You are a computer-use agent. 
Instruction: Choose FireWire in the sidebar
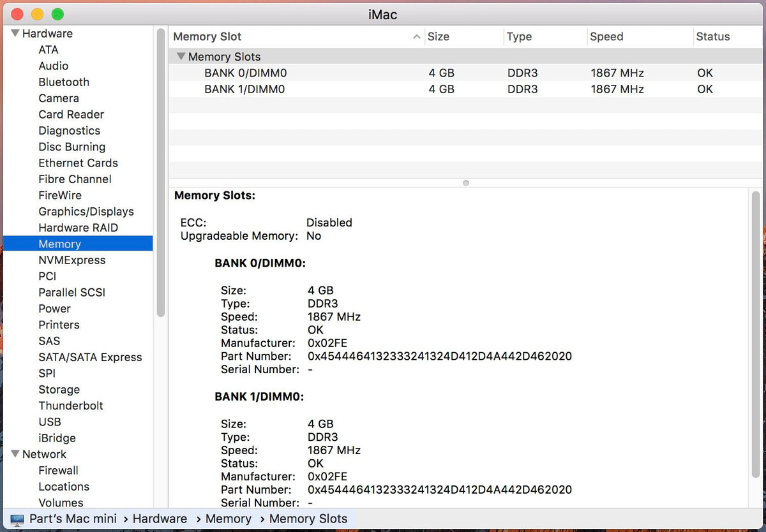pyautogui.click(x=60, y=196)
